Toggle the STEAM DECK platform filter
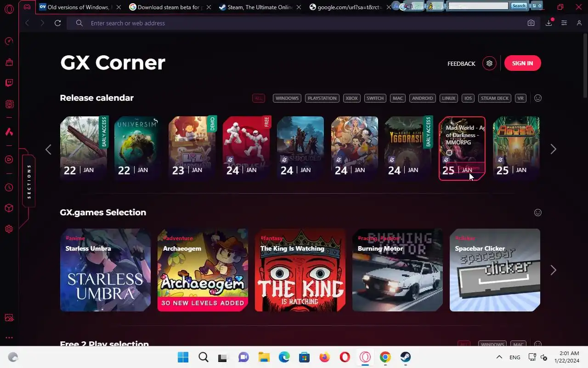 (495, 98)
